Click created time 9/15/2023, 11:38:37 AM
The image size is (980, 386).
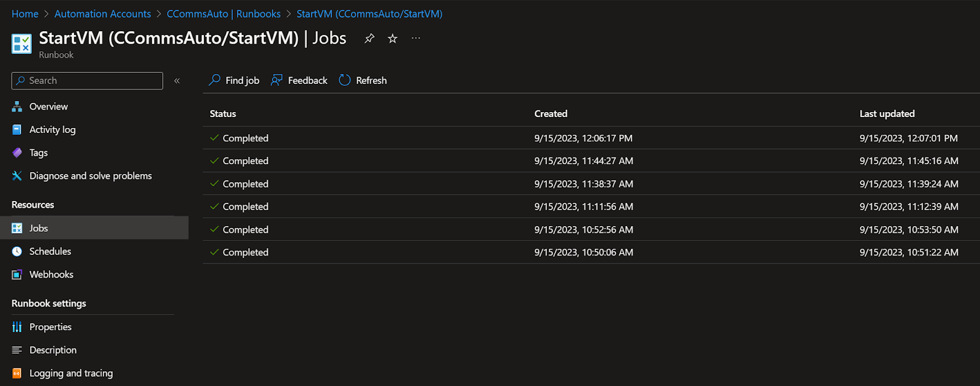pyautogui.click(x=584, y=184)
